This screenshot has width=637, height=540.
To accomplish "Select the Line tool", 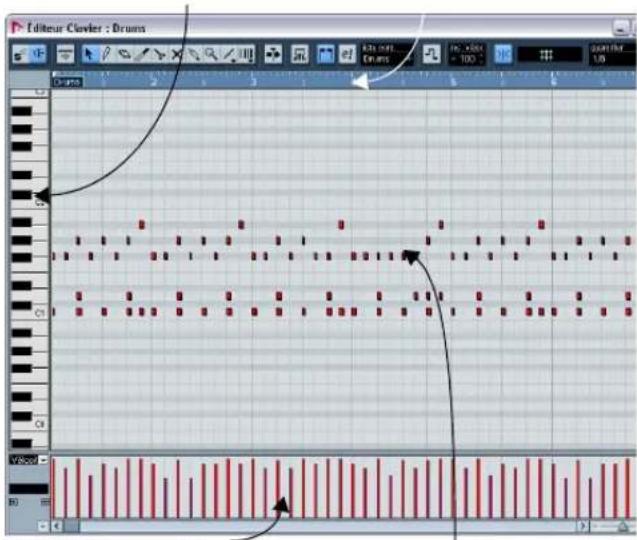I will click(230, 54).
